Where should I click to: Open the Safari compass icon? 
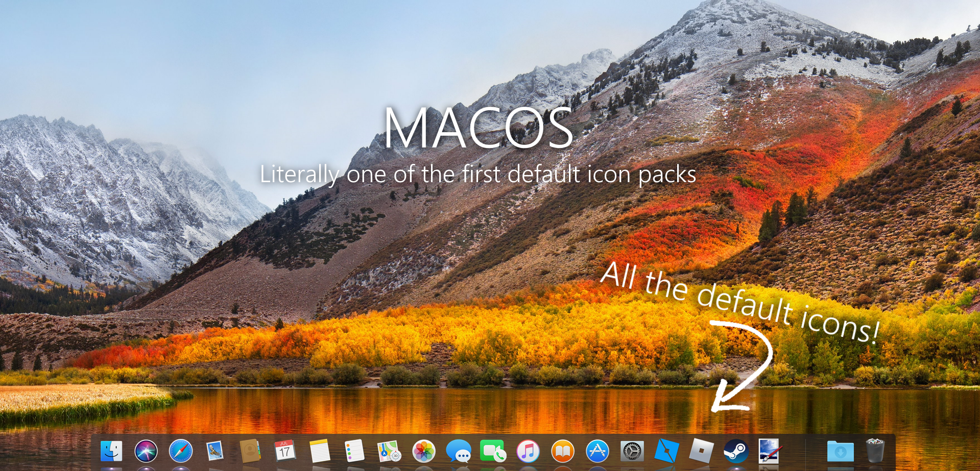(x=181, y=451)
